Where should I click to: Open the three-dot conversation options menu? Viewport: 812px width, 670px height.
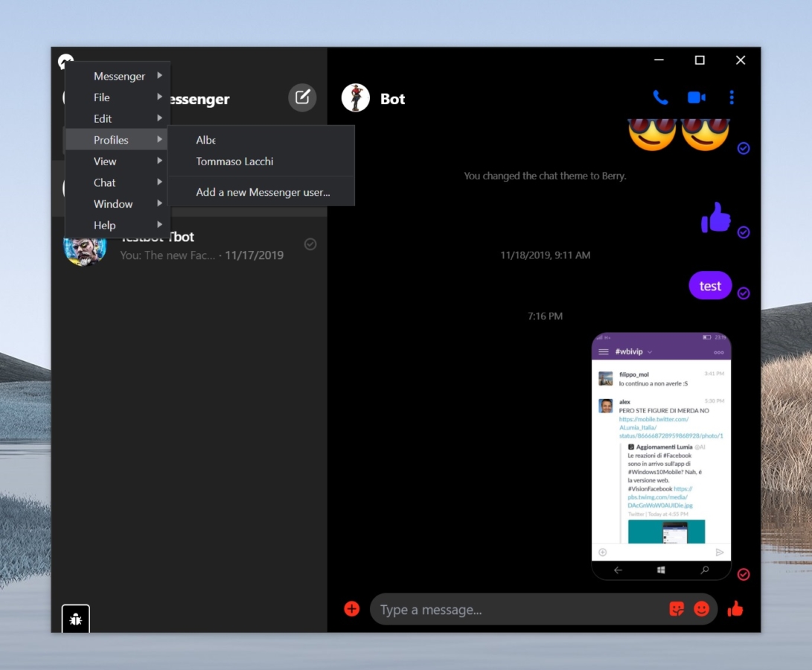[x=732, y=98]
